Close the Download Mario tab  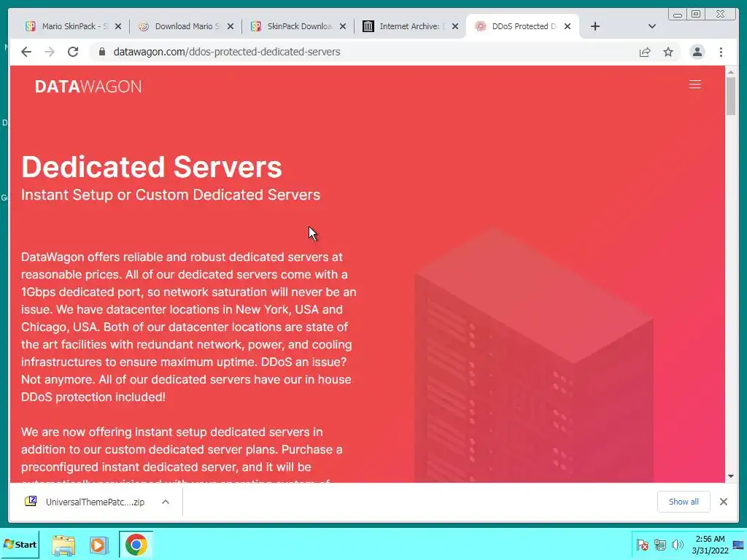[x=231, y=26]
